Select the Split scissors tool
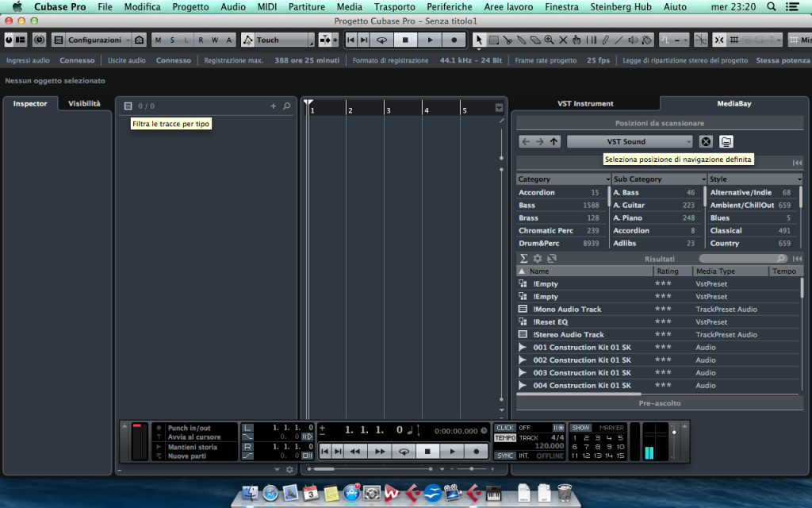The width and height of the screenshot is (812, 508). [x=507, y=40]
